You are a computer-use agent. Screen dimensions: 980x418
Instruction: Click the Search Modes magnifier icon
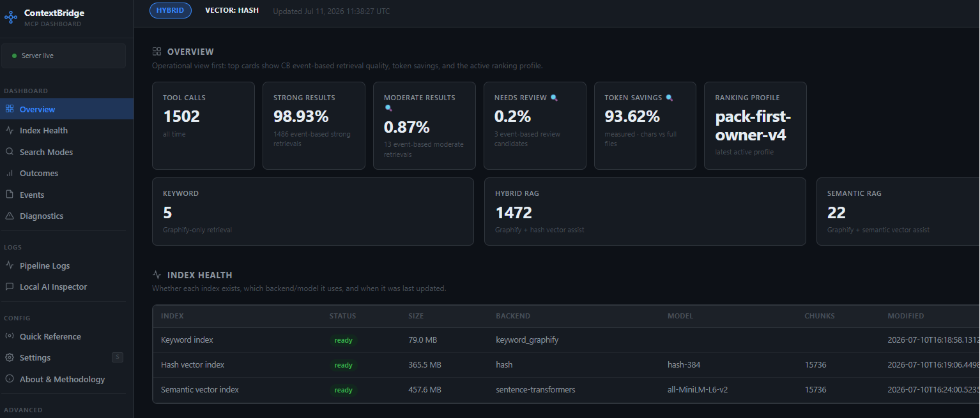[10, 152]
